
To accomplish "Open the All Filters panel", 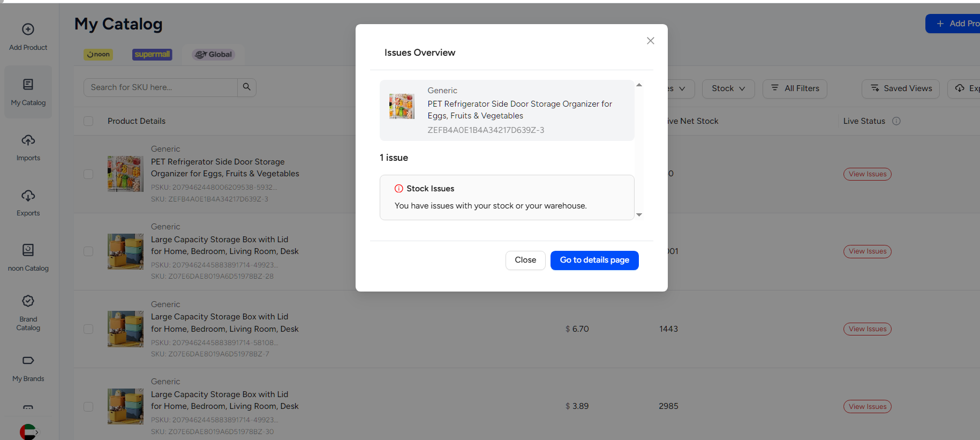I will coord(795,88).
